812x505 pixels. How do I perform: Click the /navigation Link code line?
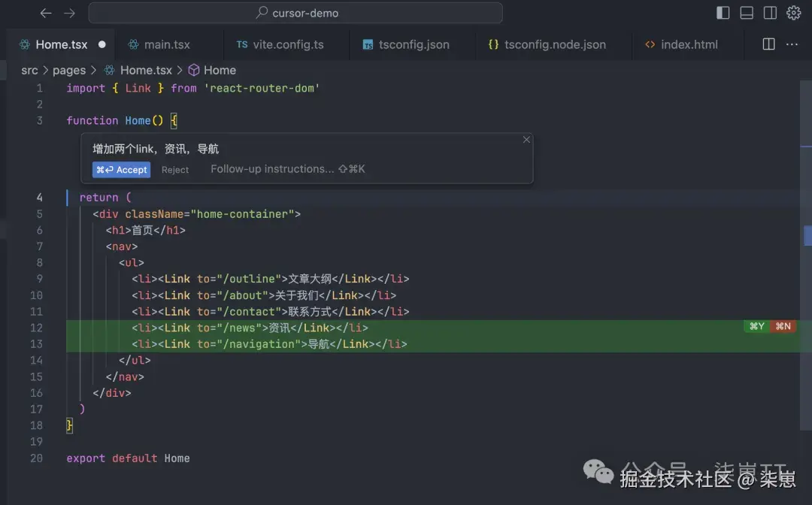269,344
